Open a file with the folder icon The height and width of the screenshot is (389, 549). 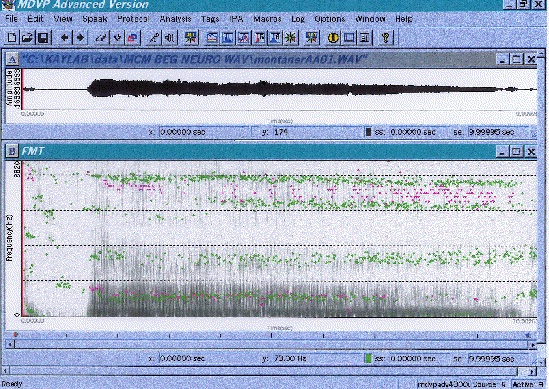pyautogui.click(x=27, y=37)
